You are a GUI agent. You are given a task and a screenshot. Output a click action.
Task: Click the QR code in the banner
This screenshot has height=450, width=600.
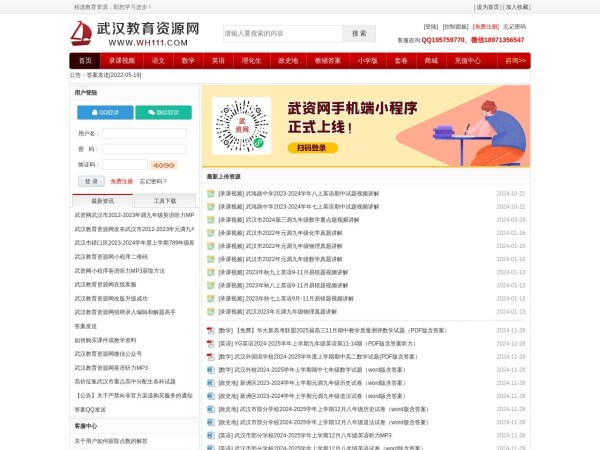tap(242, 125)
